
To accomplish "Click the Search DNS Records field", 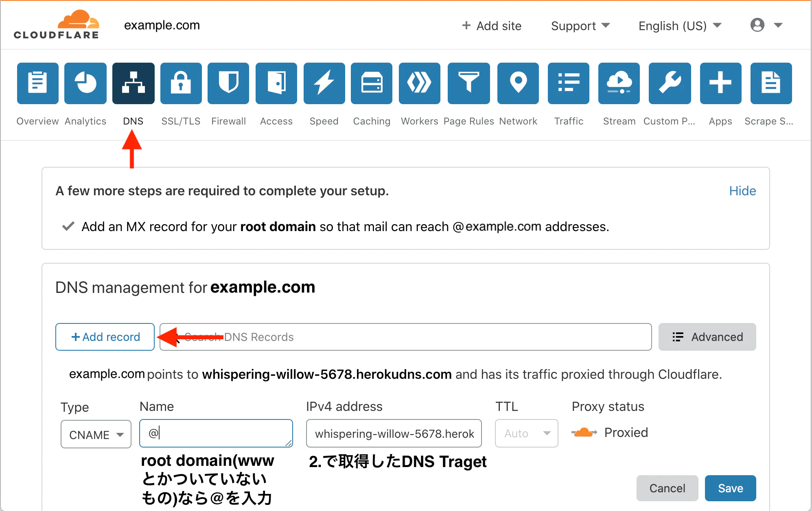I will 406,337.
